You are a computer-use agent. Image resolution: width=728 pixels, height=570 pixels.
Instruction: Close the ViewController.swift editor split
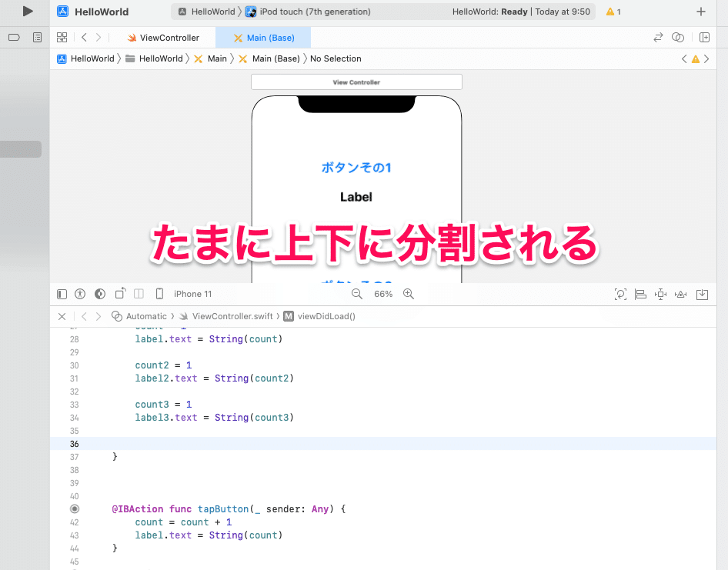62,316
